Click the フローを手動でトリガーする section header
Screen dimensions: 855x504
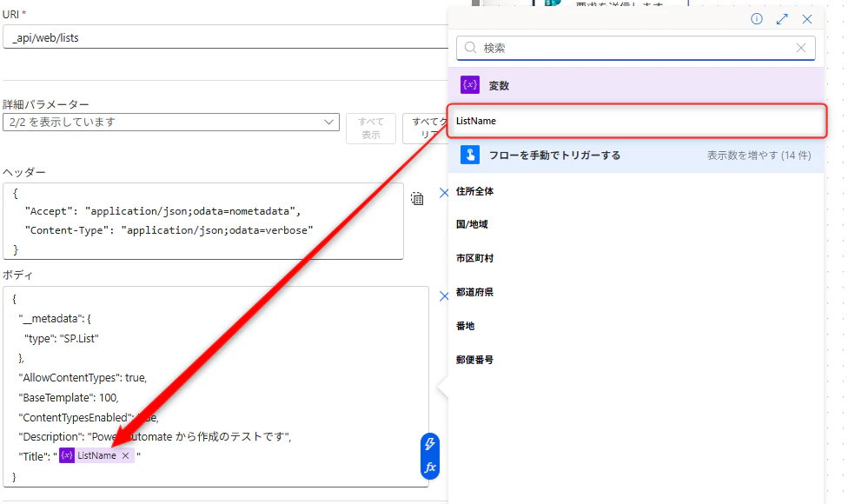pos(636,155)
